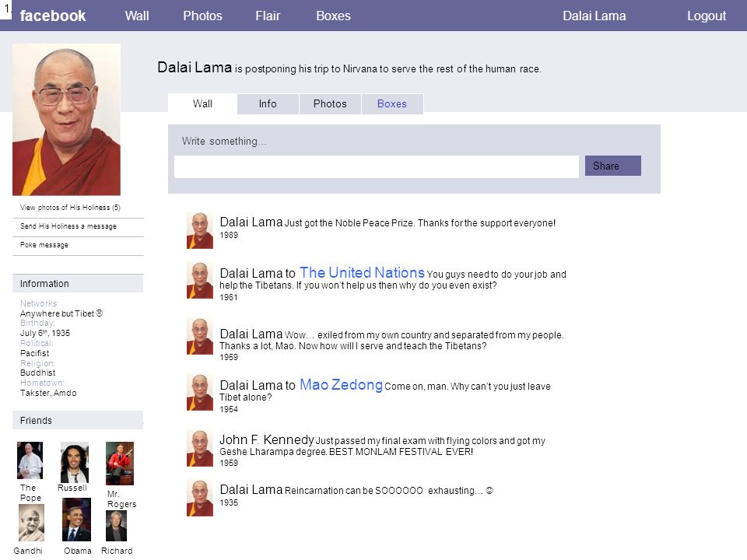The image size is (747, 560).
Task: Click the 'Buddhist' religion value
Action: click(37, 373)
